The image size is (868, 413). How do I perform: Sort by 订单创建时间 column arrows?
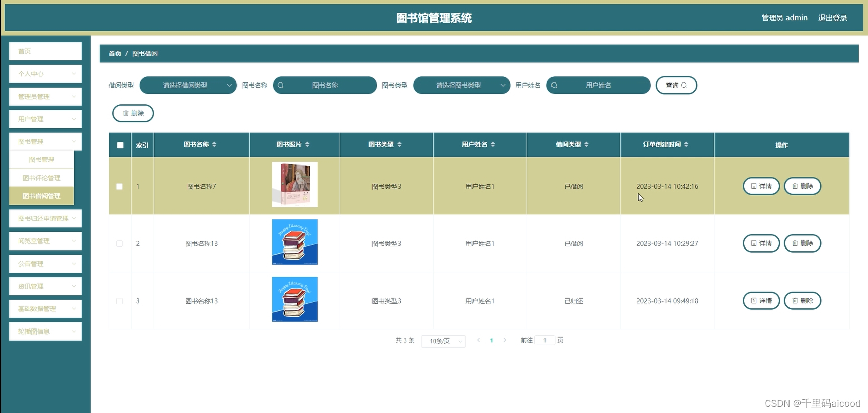686,145
